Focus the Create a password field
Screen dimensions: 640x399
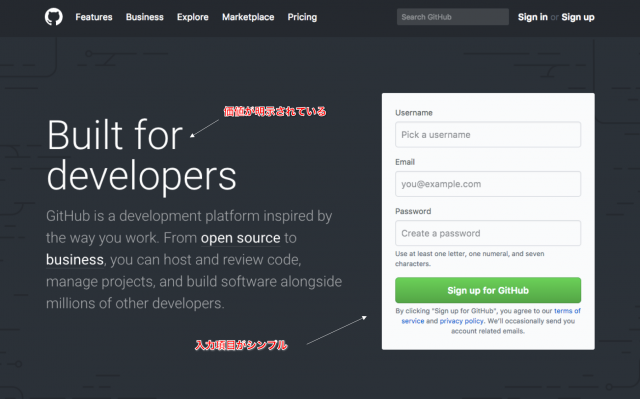pyautogui.click(x=488, y=233)
